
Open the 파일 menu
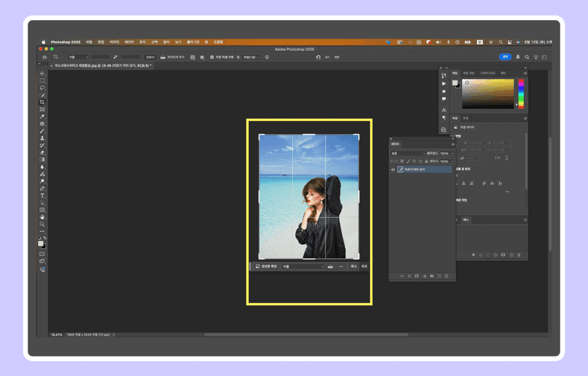(89, 42)
